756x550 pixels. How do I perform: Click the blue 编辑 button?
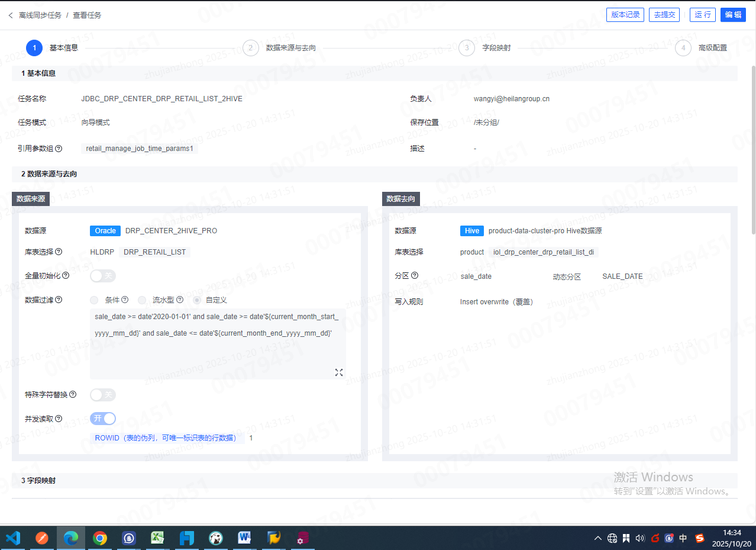tap(733, 15)
